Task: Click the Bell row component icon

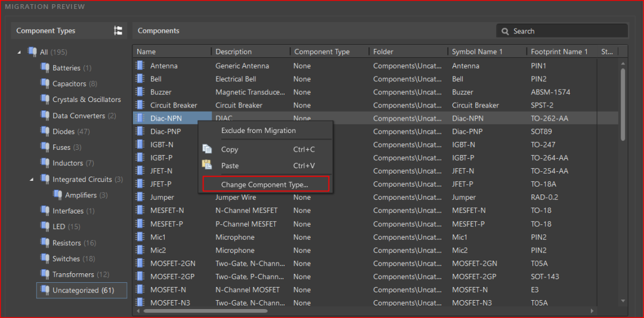Action: pos(140,79)
